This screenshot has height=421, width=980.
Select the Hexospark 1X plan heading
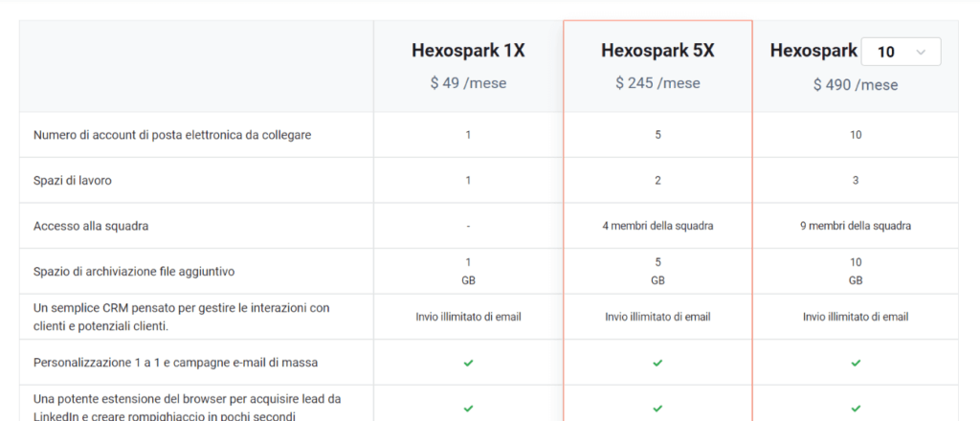click(x=468, y=51)
